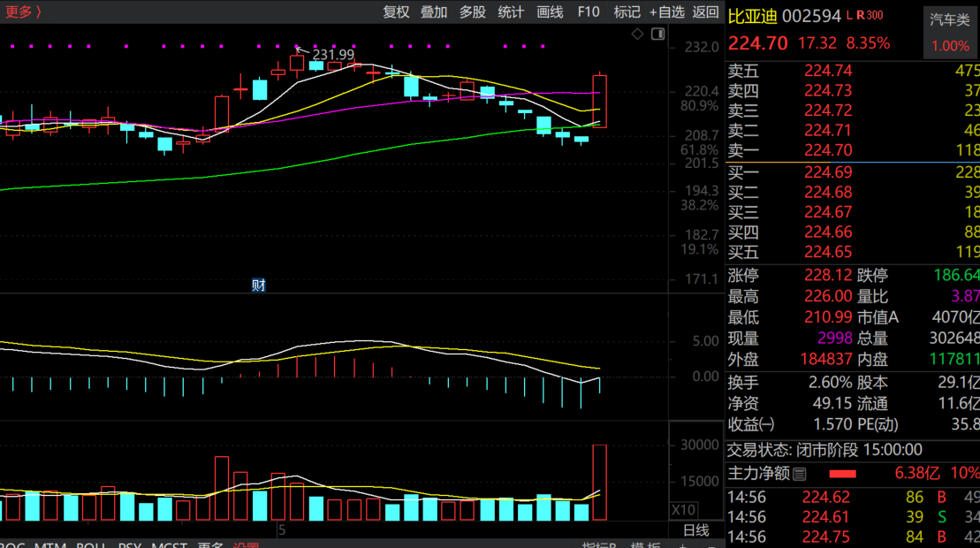Click the 14:56 224.61 trade tick row
Screen dimensions: 980x548
[853, 518]
